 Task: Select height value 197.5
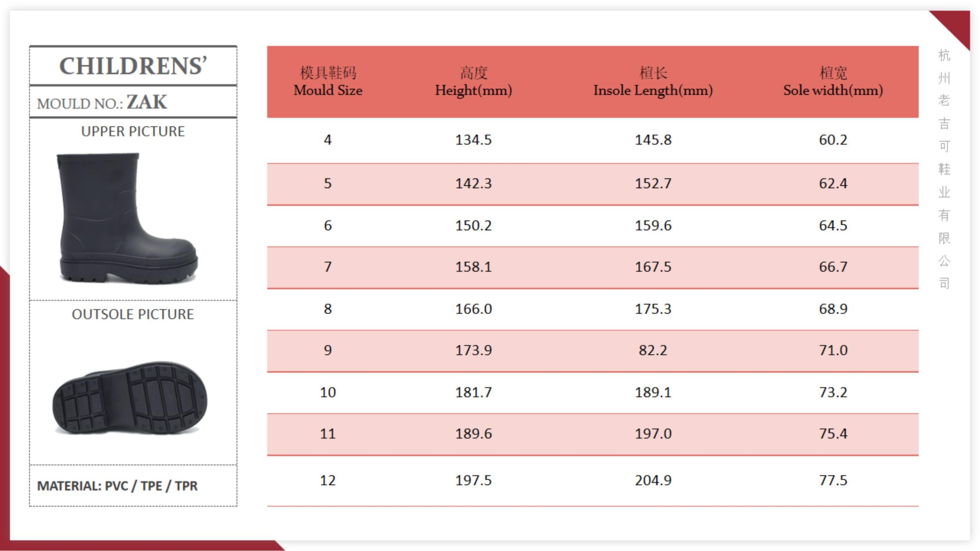[474, 480]
